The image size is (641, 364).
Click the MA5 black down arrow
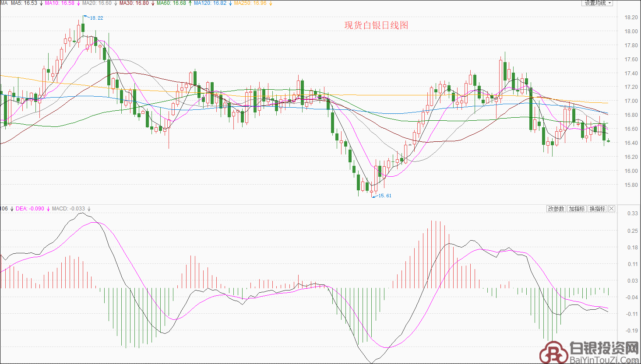pos(41,3)
